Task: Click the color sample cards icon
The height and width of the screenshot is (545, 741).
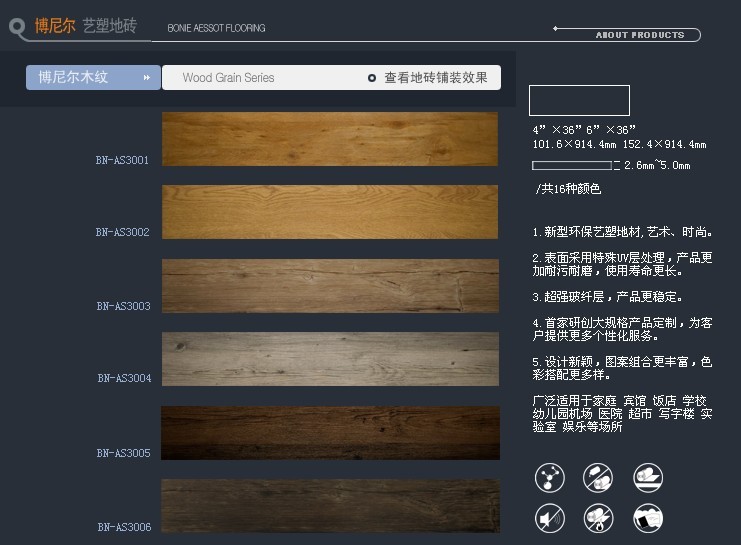Action: click(x=648, y=518)
